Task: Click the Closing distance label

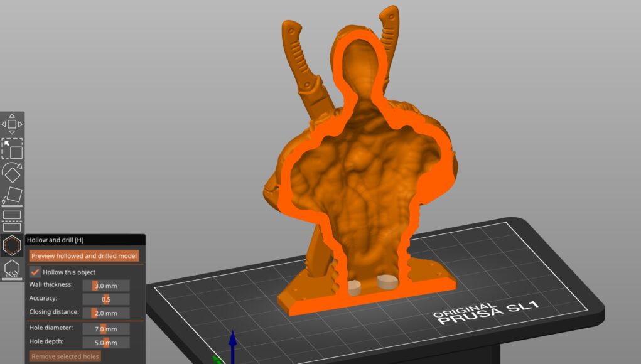Action: click(54, 312)
